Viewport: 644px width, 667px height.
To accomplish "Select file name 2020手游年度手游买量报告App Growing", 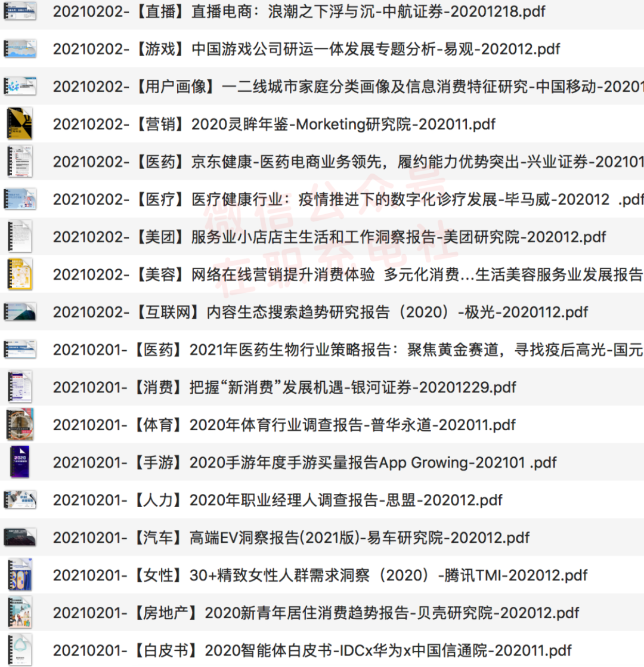I will tap(305, 462).
